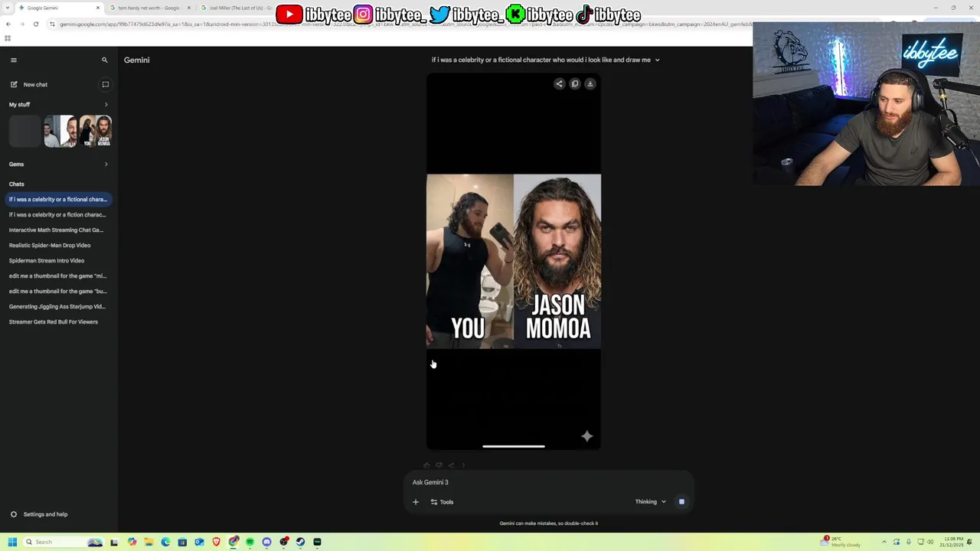Image resolution: width=980 pixels, height=551 pixels.
Task: Open chat 'edit me a thumbnail for the game "bu...'
Action: click(58, 291)
